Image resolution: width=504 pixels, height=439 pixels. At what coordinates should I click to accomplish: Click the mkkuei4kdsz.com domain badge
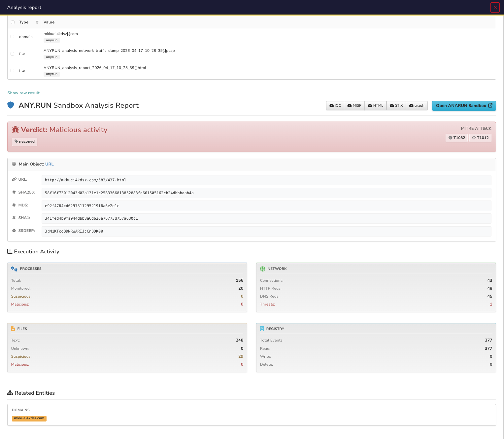tap(29, 419)
